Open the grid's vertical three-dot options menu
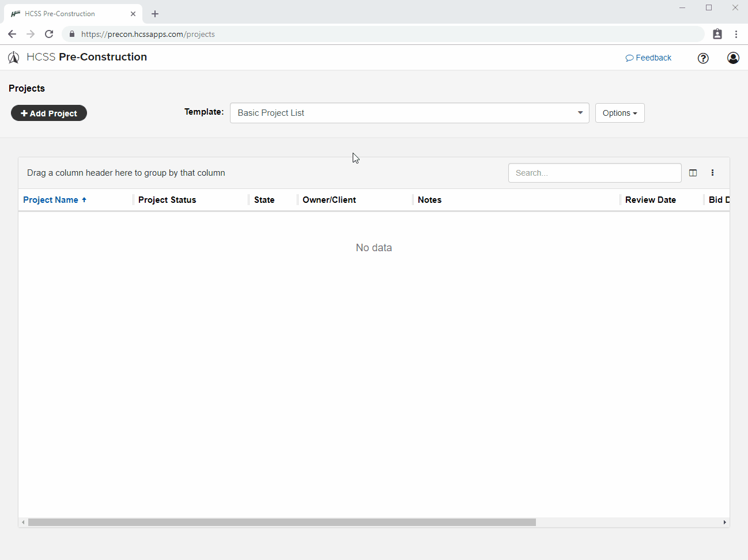This screenshot has height=560, width=748. [713, 172]
